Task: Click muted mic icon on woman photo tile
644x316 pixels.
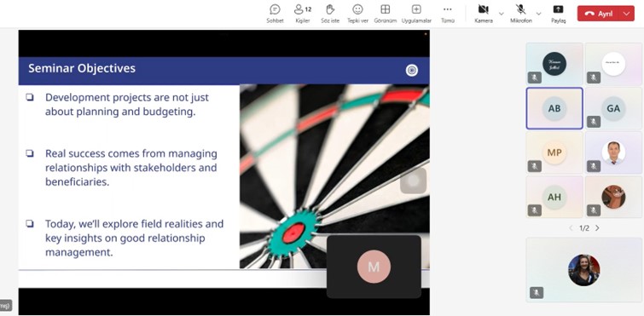Action: pos(537,292)
